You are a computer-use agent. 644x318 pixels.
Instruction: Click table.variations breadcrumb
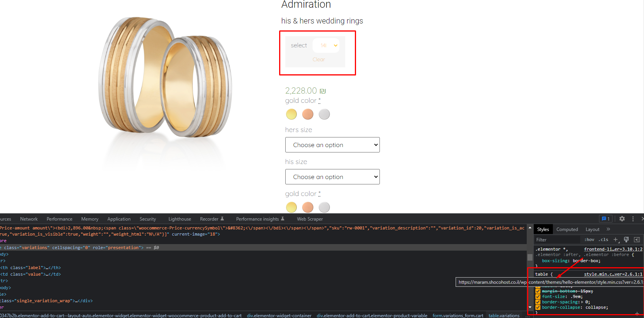tap(504, 315)
